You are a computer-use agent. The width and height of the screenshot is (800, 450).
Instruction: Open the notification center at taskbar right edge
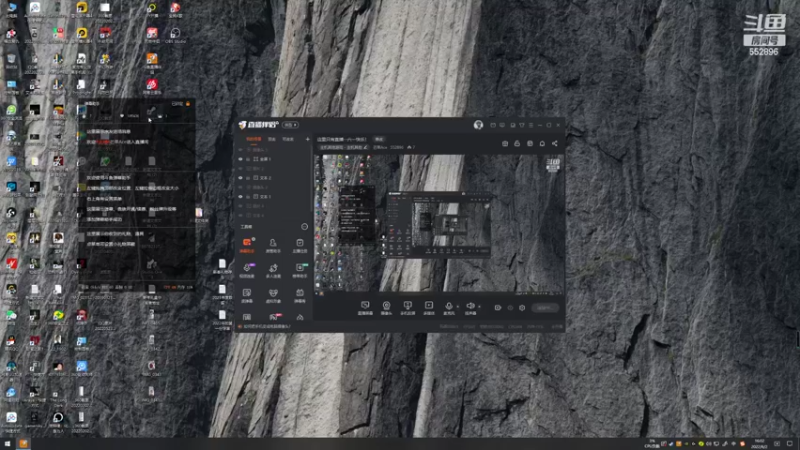click(x=789, y=444)
